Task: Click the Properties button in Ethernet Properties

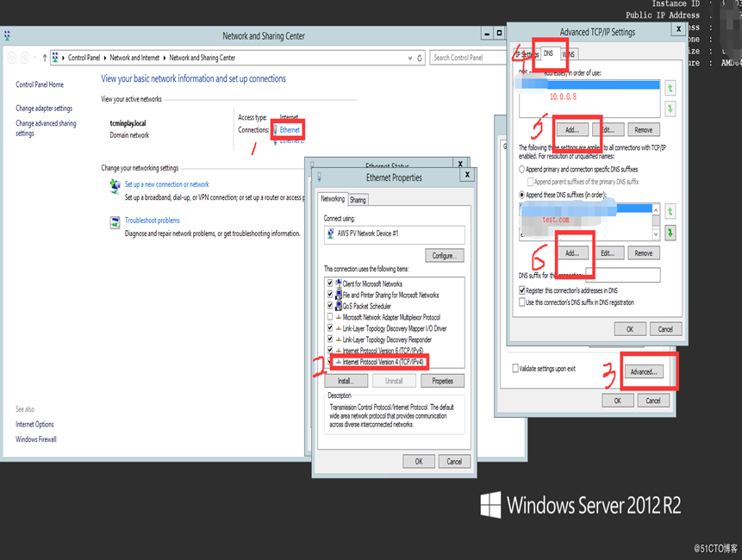Action: coord(442,381)
